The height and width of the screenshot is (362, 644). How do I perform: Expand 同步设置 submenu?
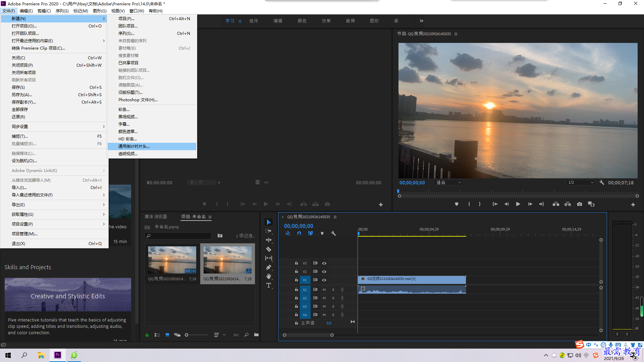tap(54, 127)
